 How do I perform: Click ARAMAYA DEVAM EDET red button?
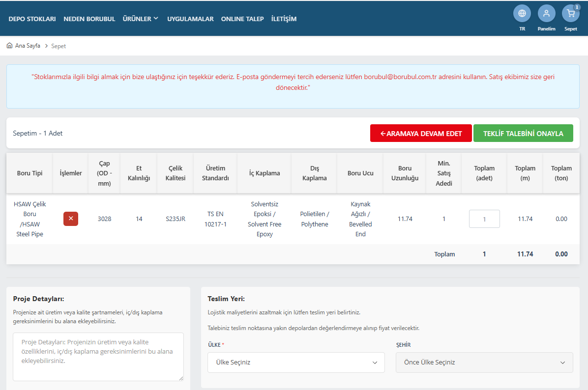(x=421, y=134)
